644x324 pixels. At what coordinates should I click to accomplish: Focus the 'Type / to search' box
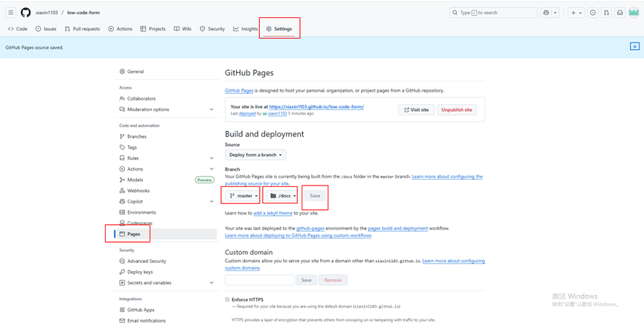pos(494,13)
